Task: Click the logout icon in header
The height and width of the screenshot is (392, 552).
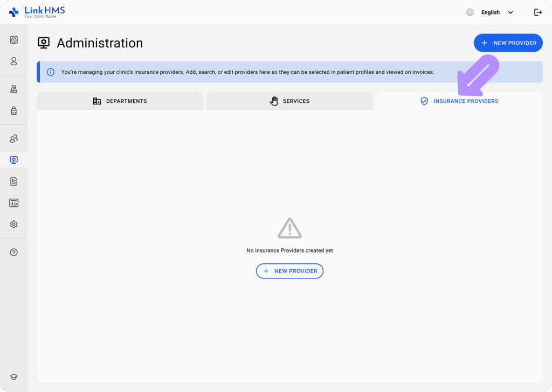Action: click(537, 12)
